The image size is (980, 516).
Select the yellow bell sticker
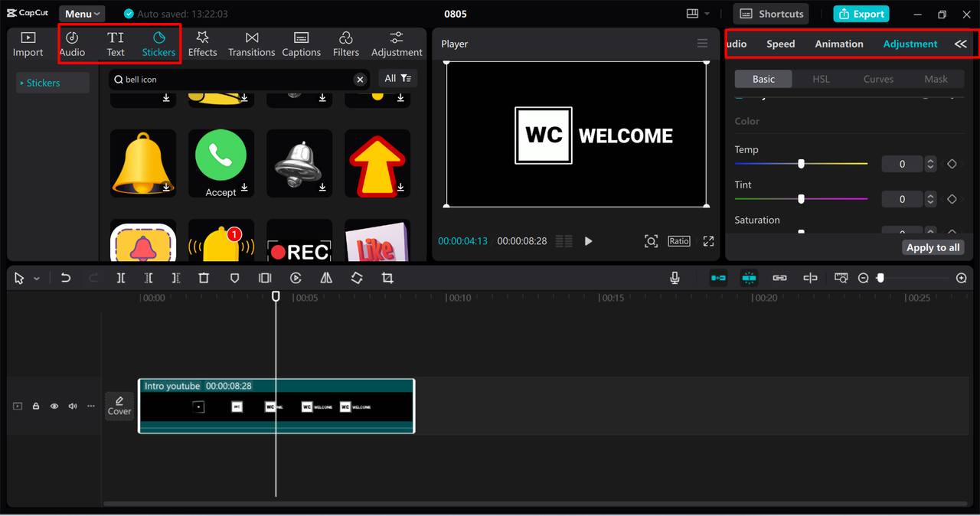coord(143,163)
